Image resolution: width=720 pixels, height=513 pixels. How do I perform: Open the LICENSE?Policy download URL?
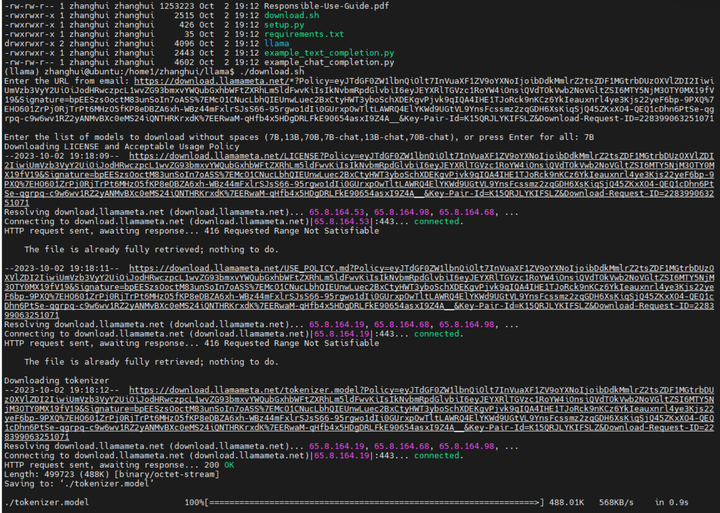tap(359, 179)
